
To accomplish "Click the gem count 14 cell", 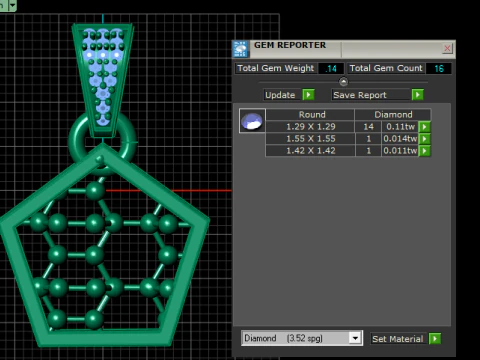I will click(368, 127).
